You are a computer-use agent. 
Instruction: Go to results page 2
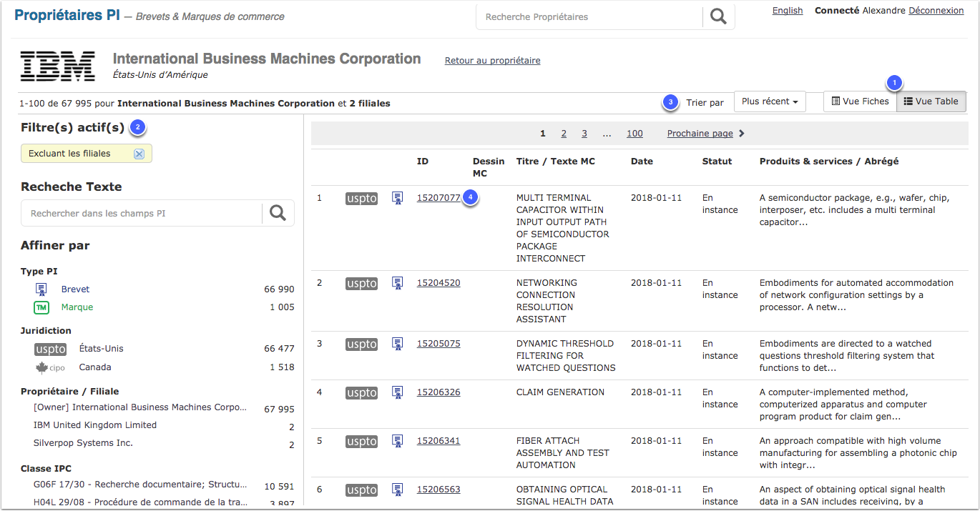coord(564,134)
